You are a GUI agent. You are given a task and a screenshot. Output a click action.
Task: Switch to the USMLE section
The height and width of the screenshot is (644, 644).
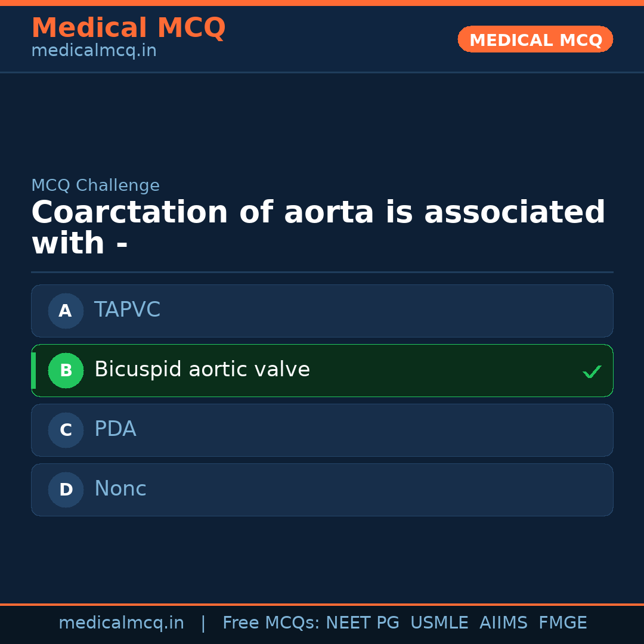click(x=439, y=623)
